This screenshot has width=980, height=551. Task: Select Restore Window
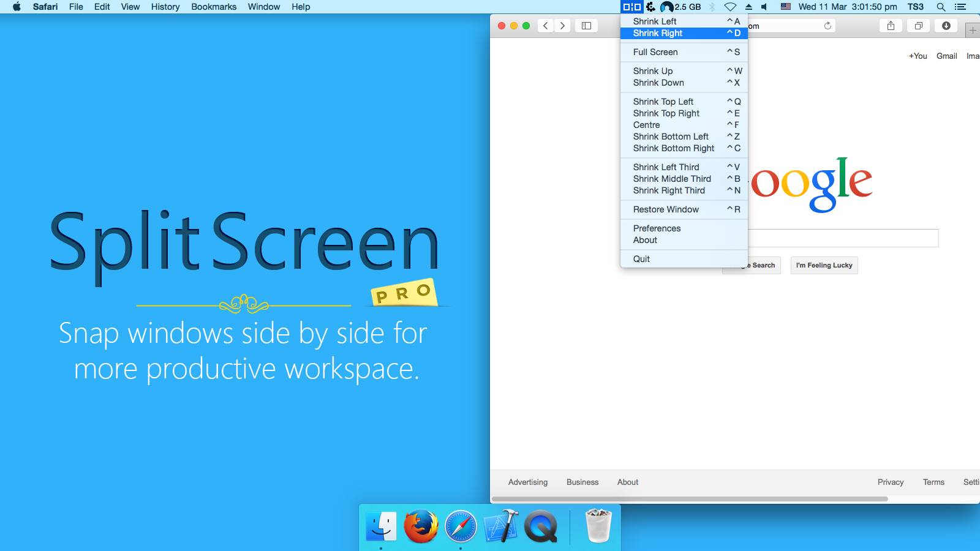click(x=684, y=209)
